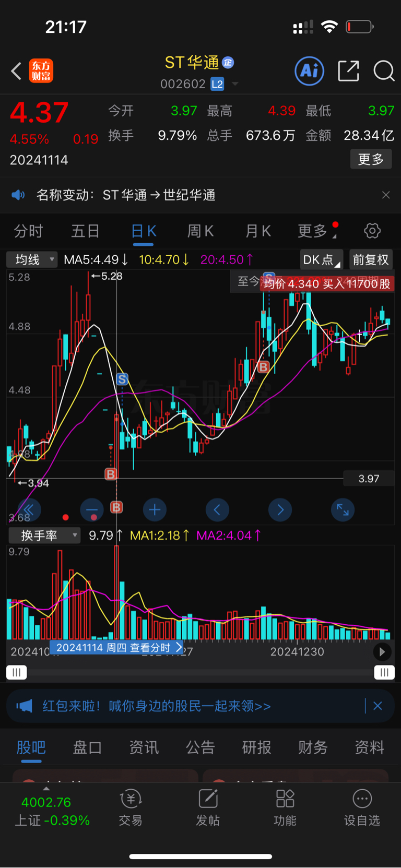Open 20241114 周四 查看分时 link
Screen dimensions: 401x868
(x=117, y=648)
